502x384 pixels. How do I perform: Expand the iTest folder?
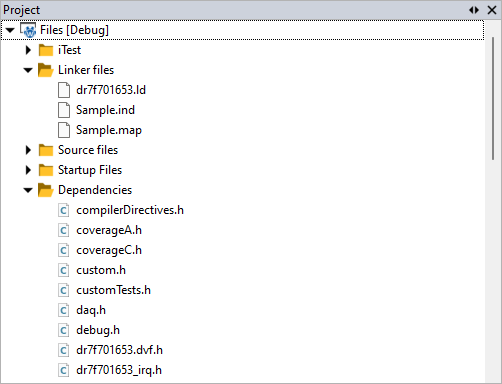(28, 50)
